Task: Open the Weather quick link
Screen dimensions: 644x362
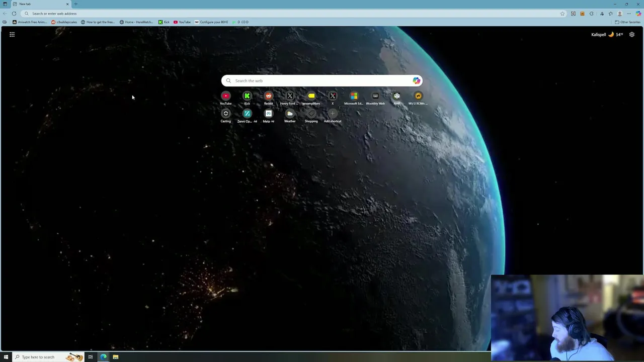Action: (x=290, y=116)
